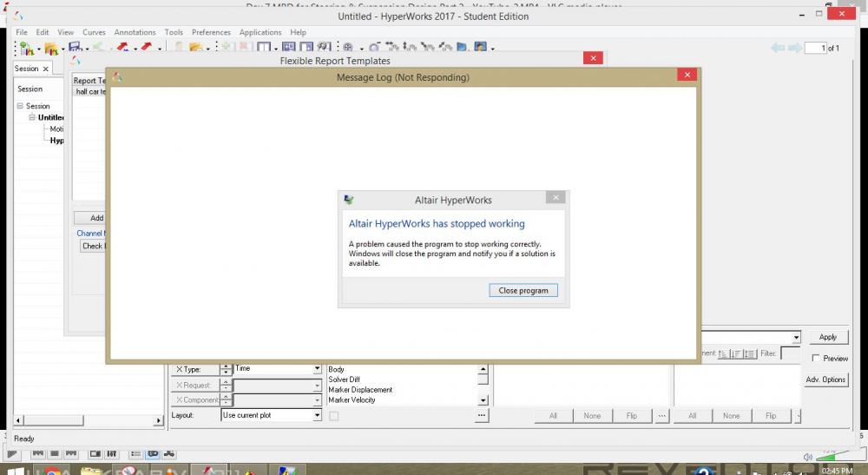Click the first None button
868x475 pixels.
[592, 416]
